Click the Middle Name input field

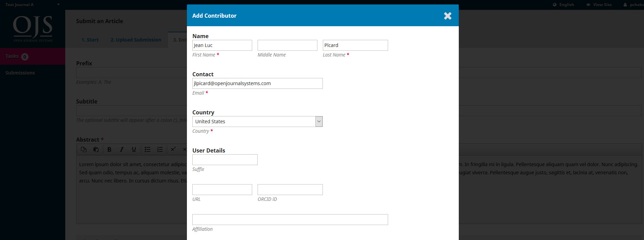[x=288, y=45]
